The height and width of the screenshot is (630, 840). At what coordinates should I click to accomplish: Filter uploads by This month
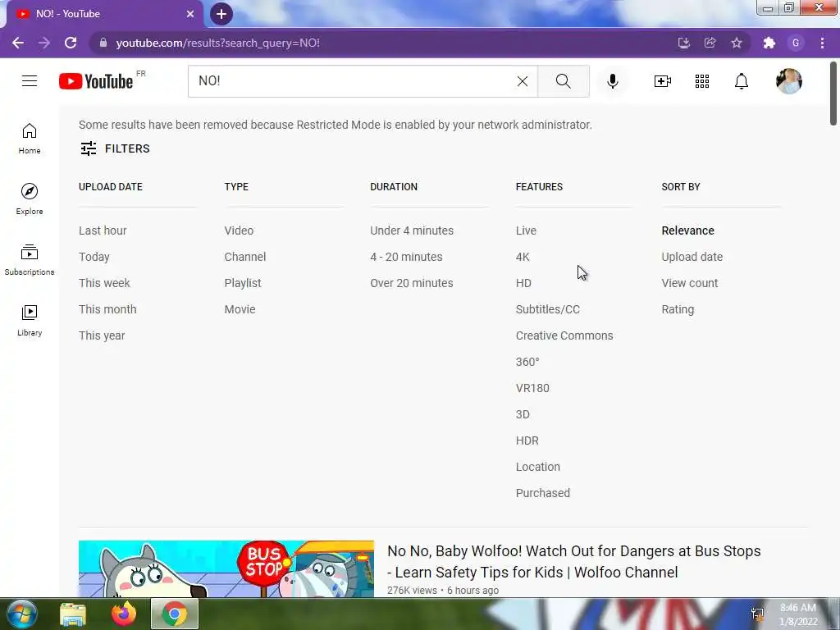pos(107,309)
